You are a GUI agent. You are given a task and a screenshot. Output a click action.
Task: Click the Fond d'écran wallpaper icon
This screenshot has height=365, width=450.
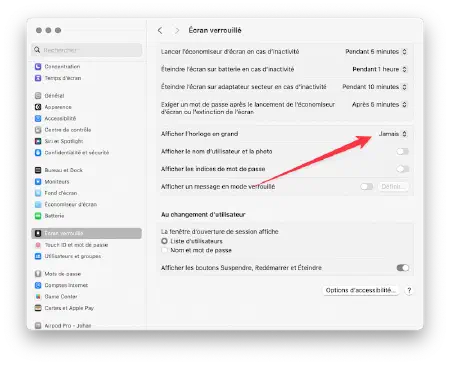[38, 193]
